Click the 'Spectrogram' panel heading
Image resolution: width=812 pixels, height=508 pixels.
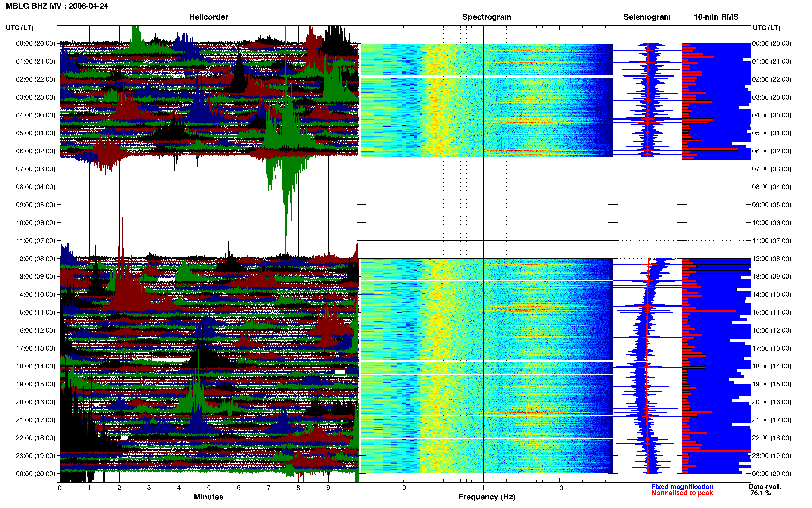[x=487, y=17]
